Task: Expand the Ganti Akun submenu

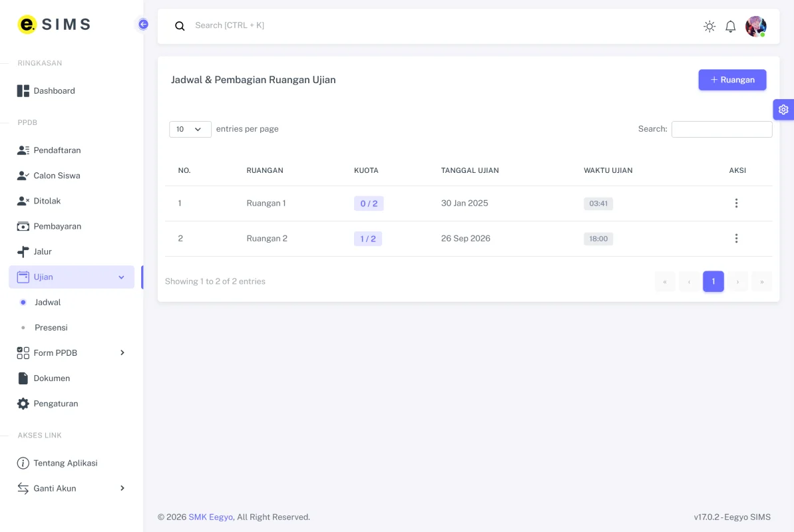Action: tap(71, 489)
